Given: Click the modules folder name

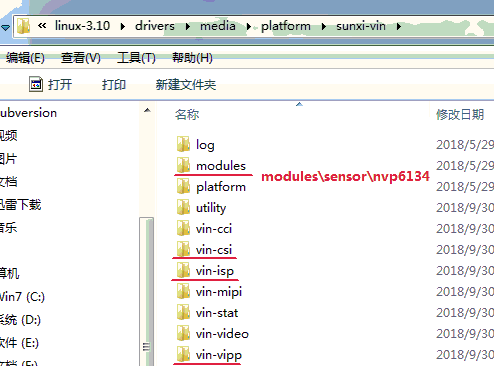Looking at the screenshot, I should pyautogui.click(x=221, y=166).
